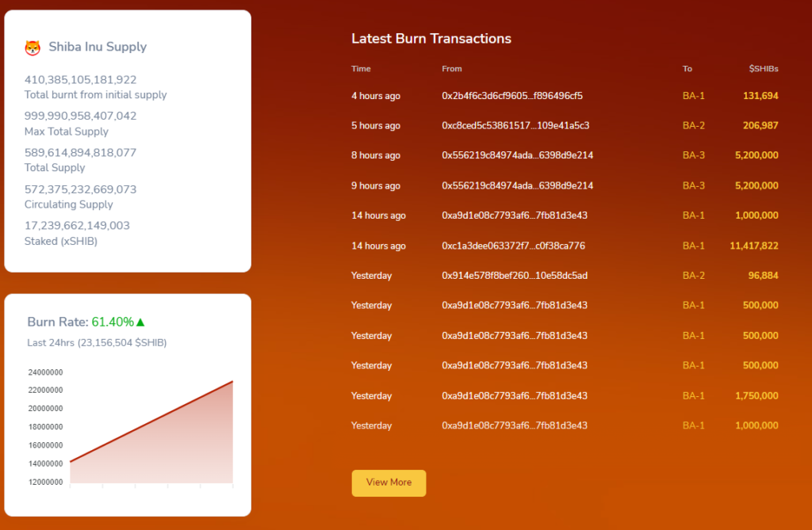
Task: Click the Shiba Inu logo icon
Action: click(x=33, y=48)
